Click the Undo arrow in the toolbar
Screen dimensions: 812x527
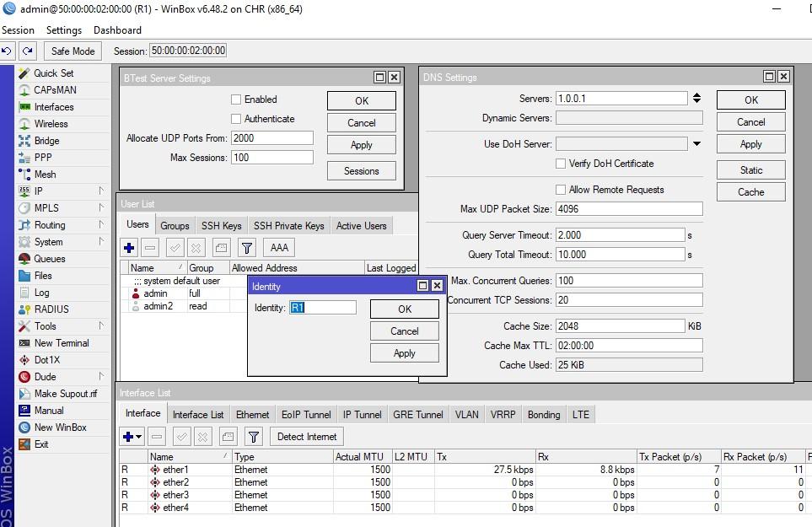pyautogui.click(x=8, y=51)
